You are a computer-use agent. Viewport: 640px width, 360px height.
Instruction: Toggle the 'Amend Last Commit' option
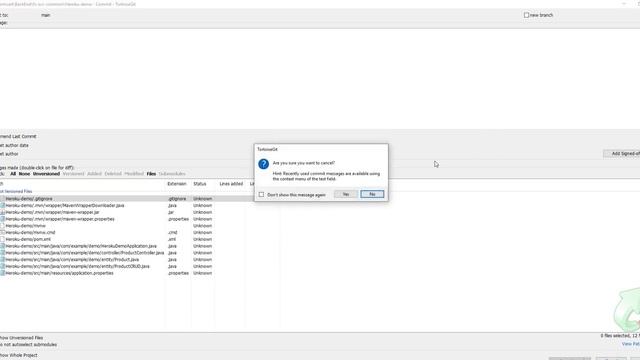pyautogui.click(x=18, y=136)
